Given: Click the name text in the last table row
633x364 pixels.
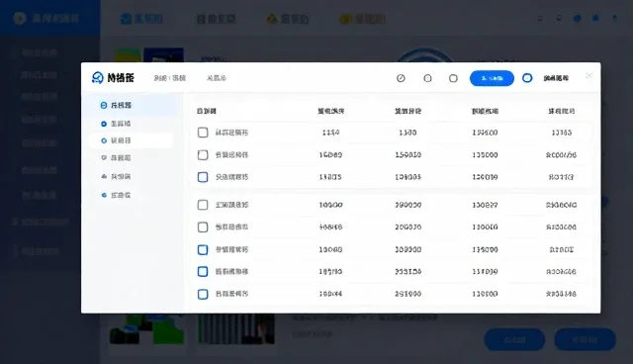Looking at the screenshot, I should tap(231, 294).
